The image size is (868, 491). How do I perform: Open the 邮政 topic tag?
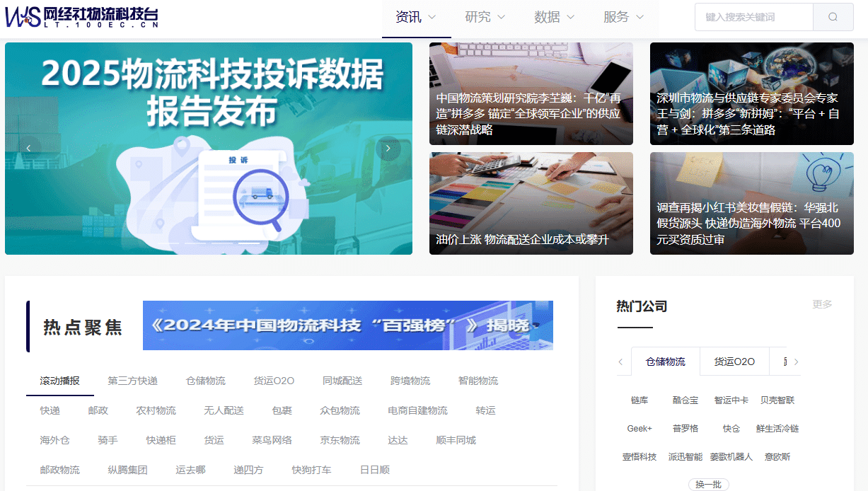click(98, 410)
